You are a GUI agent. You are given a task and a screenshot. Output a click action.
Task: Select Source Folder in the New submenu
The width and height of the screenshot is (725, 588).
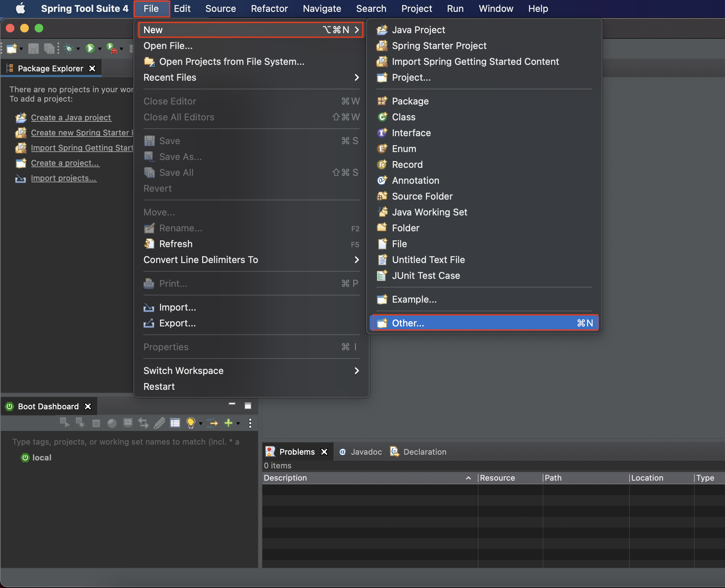click(x=484, y=196)
